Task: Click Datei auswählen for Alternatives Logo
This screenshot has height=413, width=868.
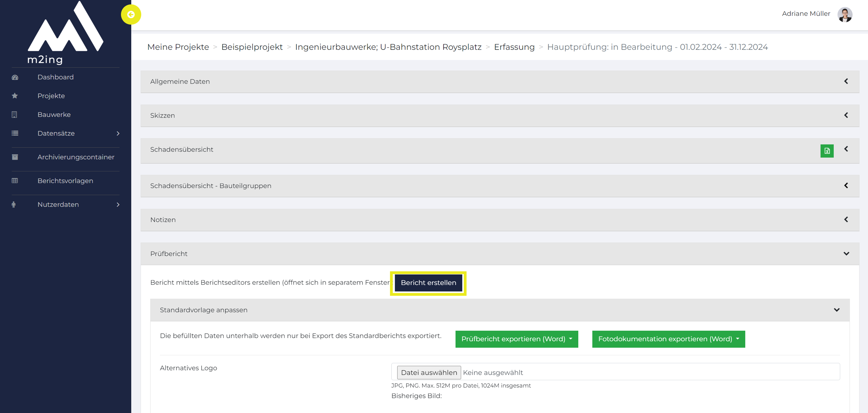Action: (x=429, y=373)
